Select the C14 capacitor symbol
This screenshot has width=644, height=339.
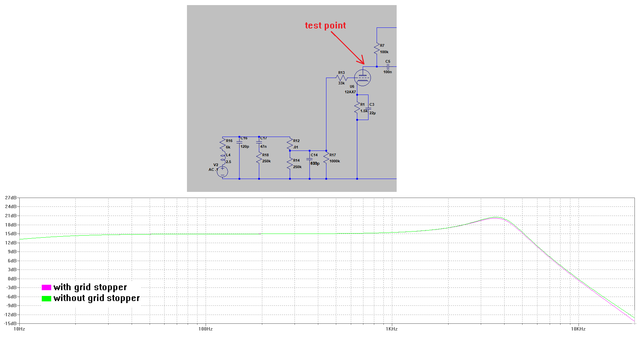pos(309,159)
